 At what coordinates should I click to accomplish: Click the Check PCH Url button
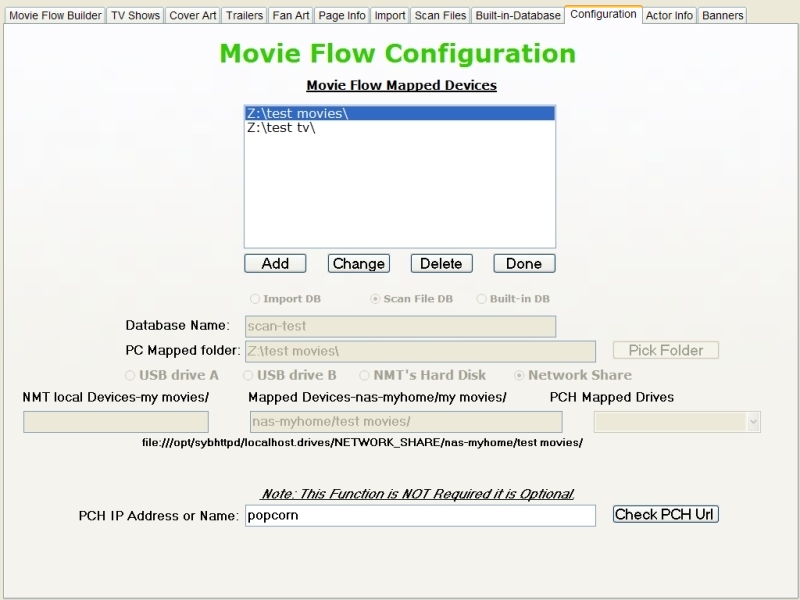click(665, 514)
